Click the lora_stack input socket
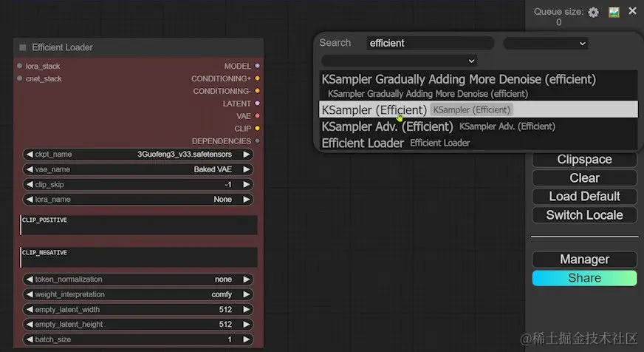 pyautogui.click(x=19, y=66)
